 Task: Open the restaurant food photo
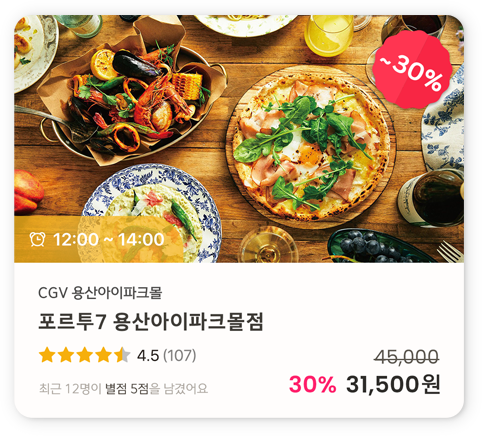pyautogui.click(x=239, y=139)
